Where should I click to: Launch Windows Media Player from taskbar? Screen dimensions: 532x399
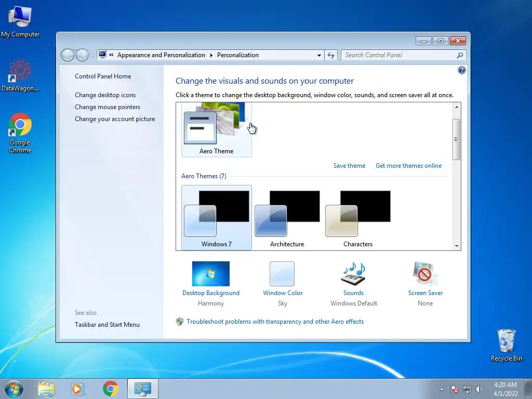[77, 389]
